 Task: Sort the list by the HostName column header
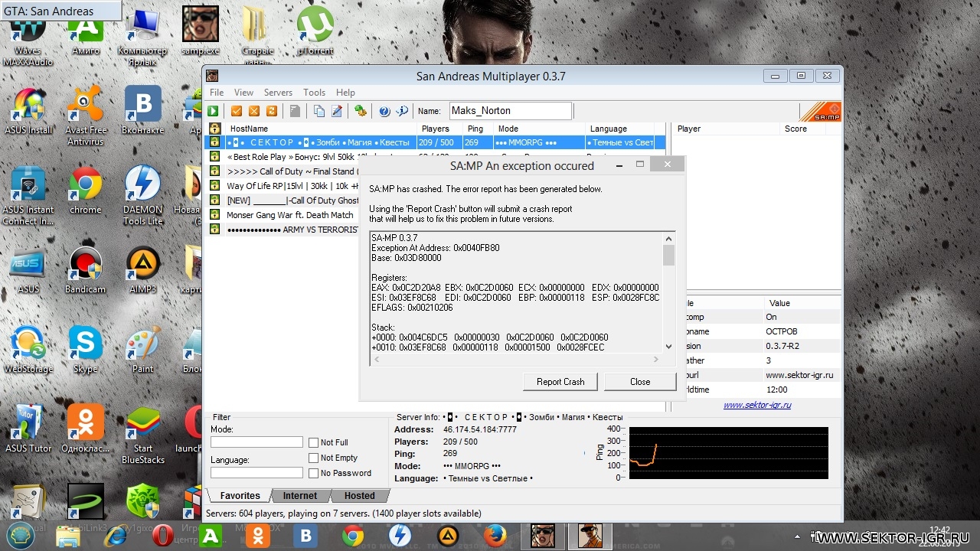coord(321,129)
